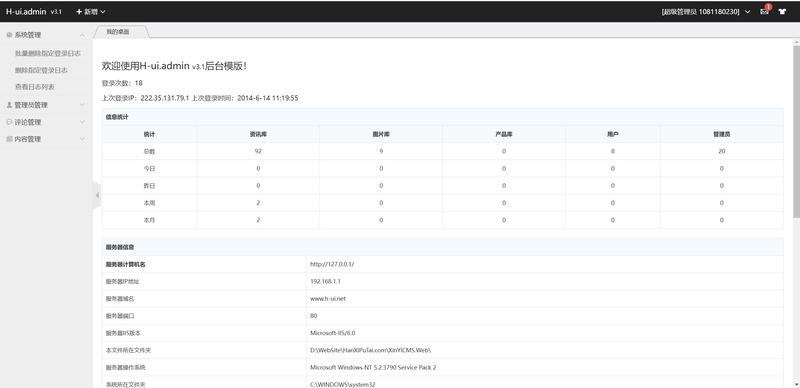Click the 内容管理 document icon
This screenshot has width=800, height=388.
point(9,139)
